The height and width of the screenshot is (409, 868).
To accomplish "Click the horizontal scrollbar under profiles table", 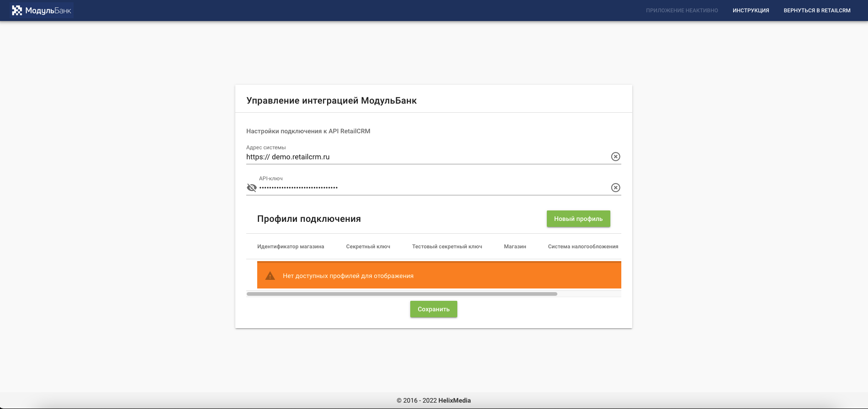I will coord(402,294).
